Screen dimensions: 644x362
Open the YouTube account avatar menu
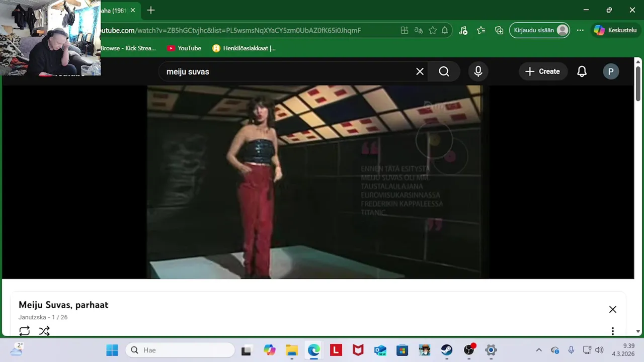[x=611, y=71]
